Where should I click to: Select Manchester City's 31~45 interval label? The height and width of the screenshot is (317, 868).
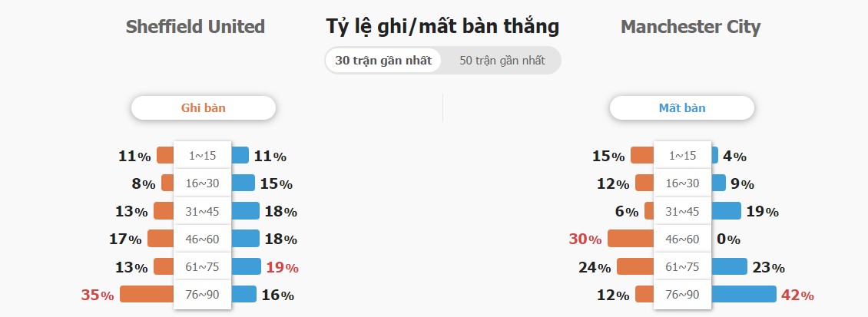pos(682,211)
